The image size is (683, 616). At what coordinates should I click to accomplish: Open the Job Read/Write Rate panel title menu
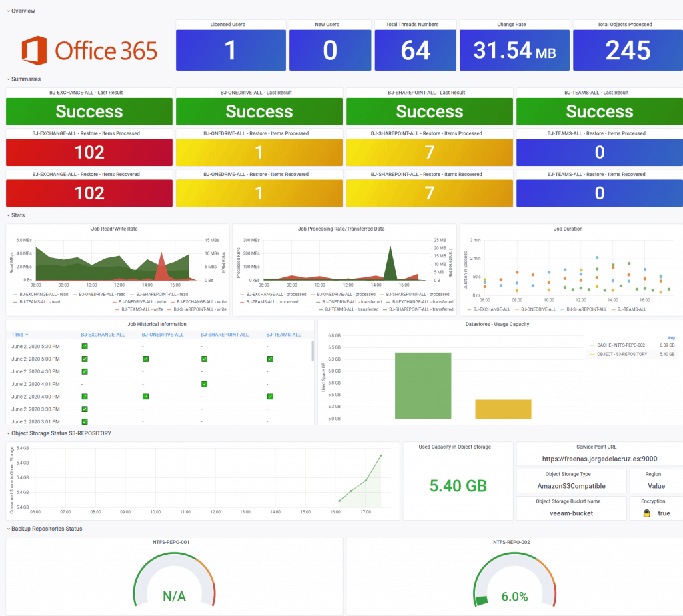tap(114, 229)
